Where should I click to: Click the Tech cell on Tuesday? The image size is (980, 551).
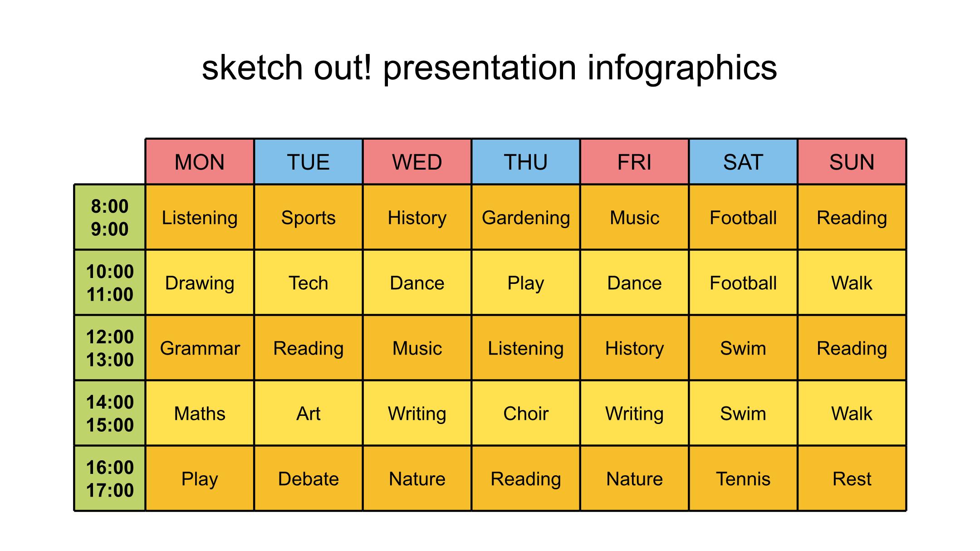[x=309, y=283]
